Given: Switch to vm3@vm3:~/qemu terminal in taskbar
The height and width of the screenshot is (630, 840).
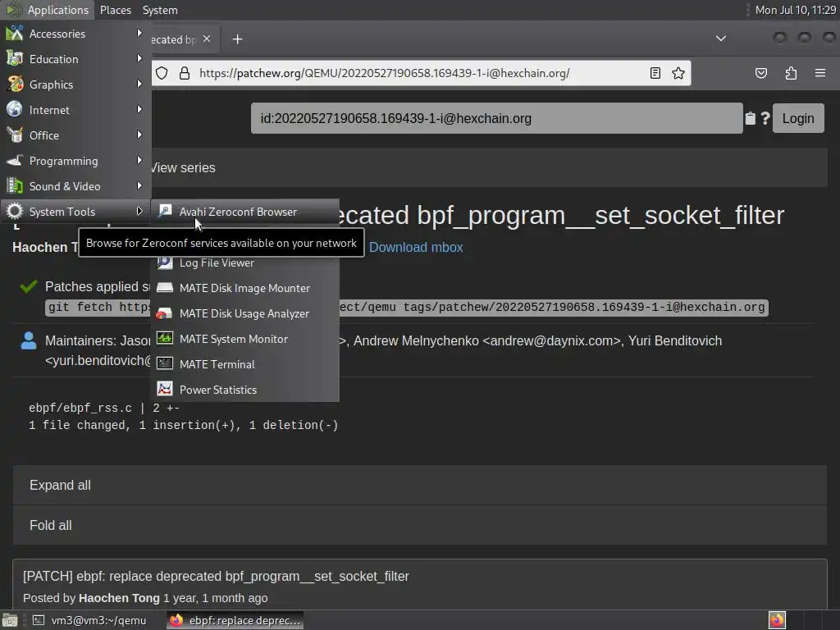Looking at the screenshot, I should [x=90, y=620].
